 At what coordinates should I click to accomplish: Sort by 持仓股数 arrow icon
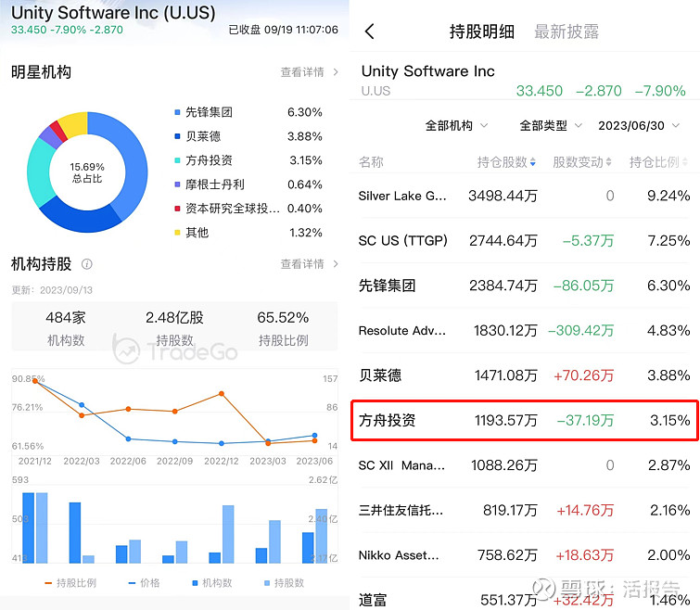click(x=532, y=162)
